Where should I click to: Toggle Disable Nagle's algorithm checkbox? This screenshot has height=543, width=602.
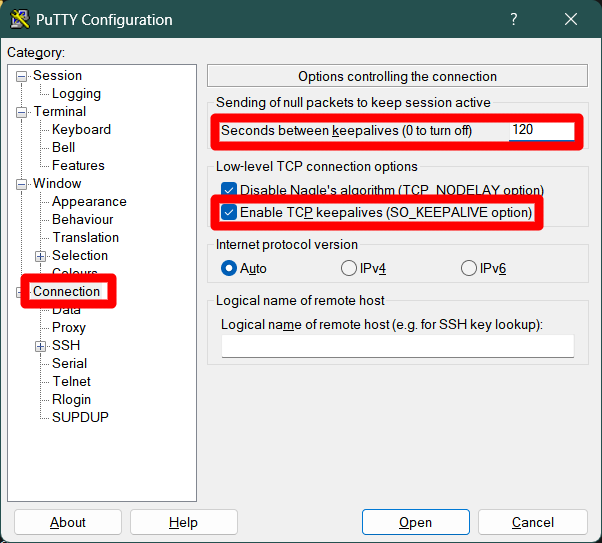coord(228,189)
